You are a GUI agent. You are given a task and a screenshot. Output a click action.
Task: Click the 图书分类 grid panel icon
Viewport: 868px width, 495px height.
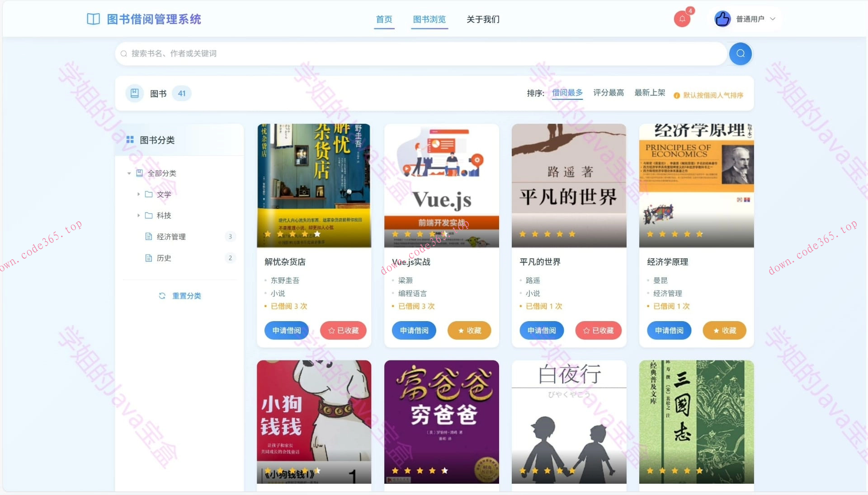[x=130, y=140]
